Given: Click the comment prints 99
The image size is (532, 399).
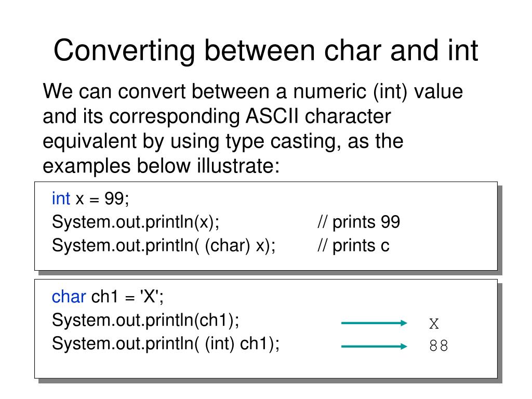Looking at the screenshot, I should point(358,222).
